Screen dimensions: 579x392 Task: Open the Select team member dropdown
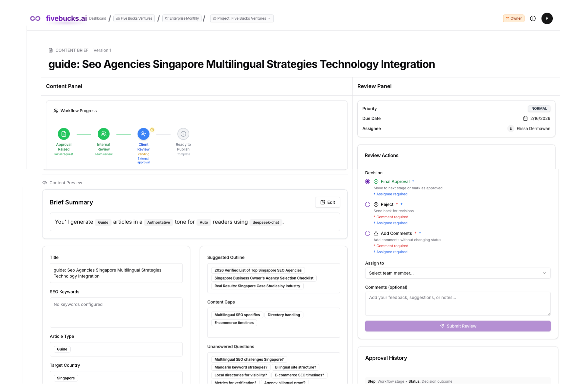click(x=457, y=273)
